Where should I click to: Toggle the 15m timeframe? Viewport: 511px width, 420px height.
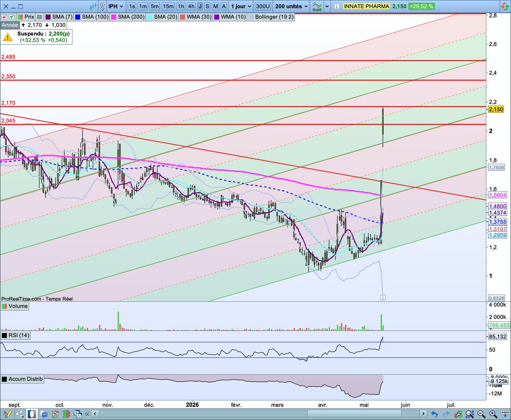tap(168, 6)
